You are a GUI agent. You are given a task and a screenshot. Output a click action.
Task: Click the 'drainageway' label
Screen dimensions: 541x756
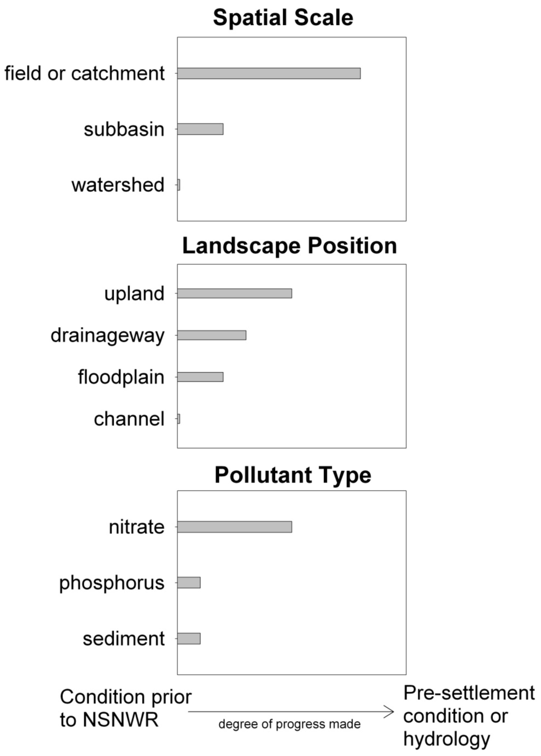[107, 335]
